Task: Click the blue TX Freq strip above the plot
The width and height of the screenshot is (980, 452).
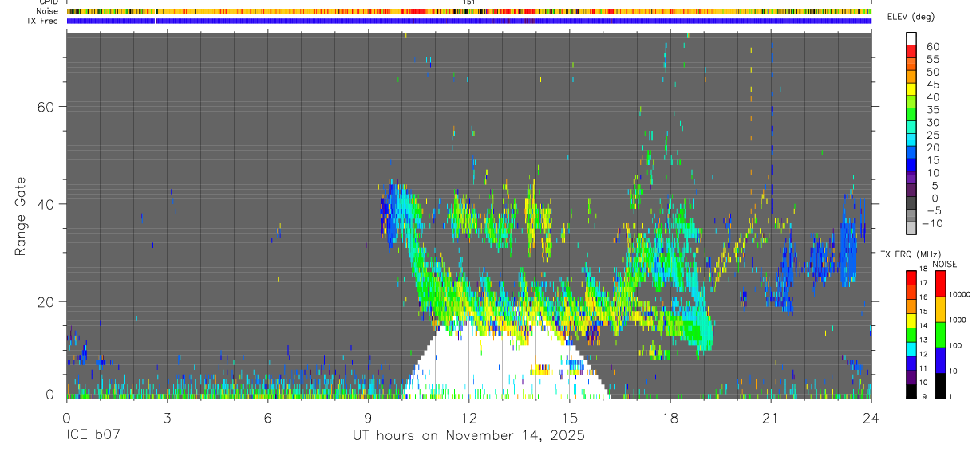Action: (468, 21)
